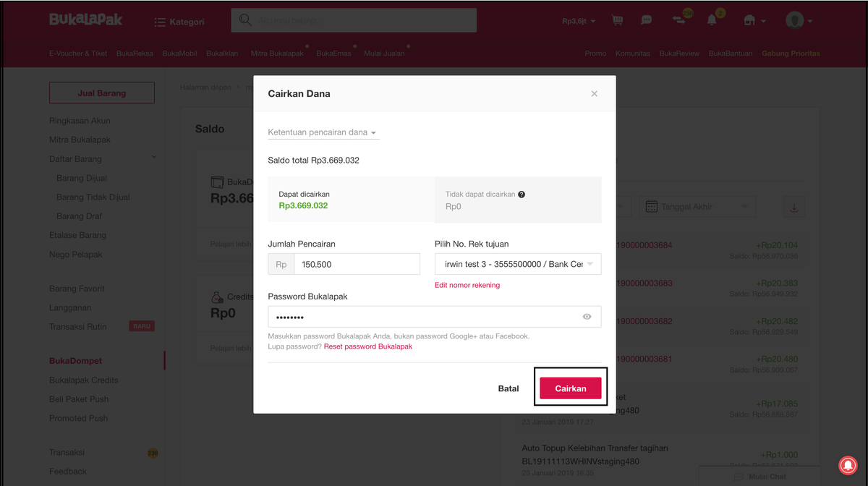Image resolution: width=868 pixels, height=486 pixels.
Task: Open the notifications bell in header
Action: point(713,19)
